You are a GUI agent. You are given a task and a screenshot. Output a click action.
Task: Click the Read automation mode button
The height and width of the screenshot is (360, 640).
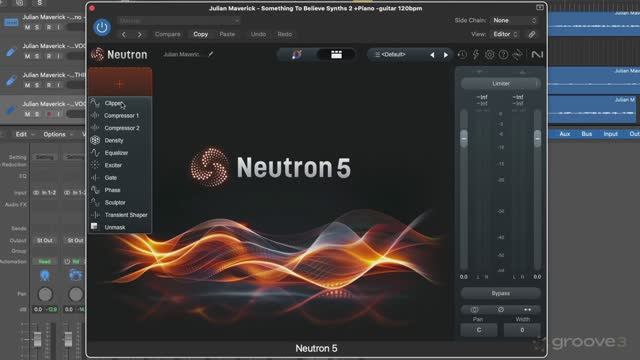click(x=45, y=262)
